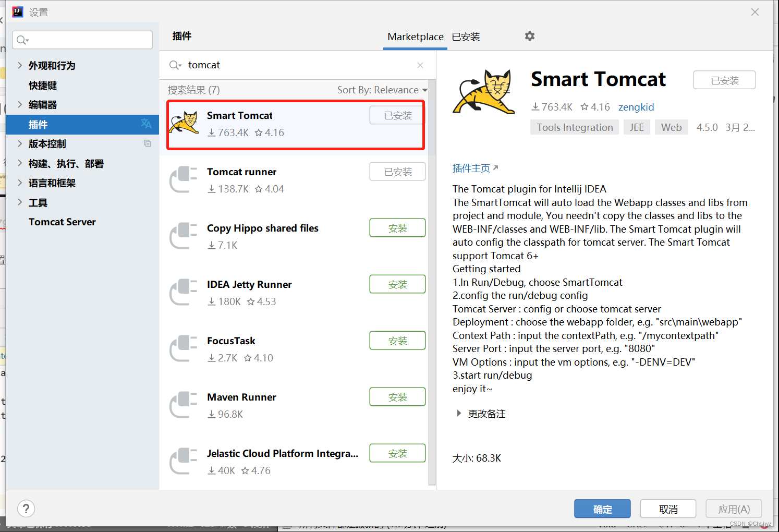The height and width of the screenshot is (532, 779).
Task: Click the plugin settings gear icon
Action: tap(530, 36)
